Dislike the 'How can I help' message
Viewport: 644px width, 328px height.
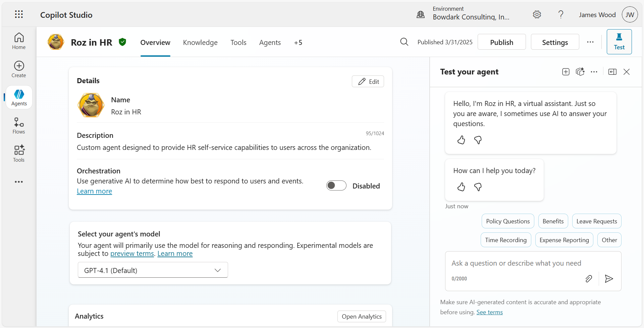pyautogui.click(x=478, y=187)
